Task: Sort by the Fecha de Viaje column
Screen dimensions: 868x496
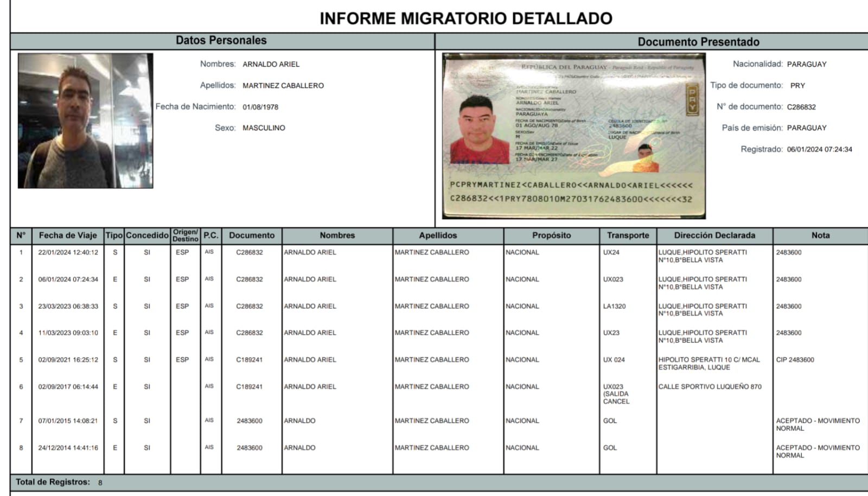Action: [x=68, y=236]
